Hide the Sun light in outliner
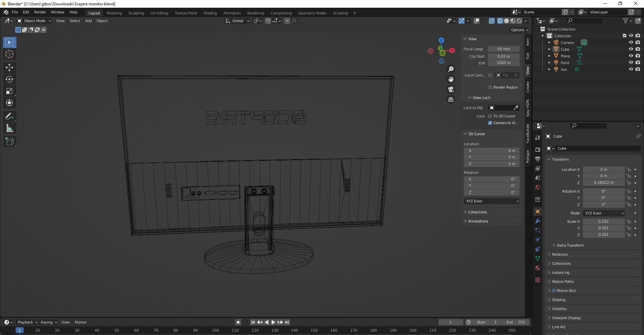This screenshot has width=644, height=335. click(631, 69)
